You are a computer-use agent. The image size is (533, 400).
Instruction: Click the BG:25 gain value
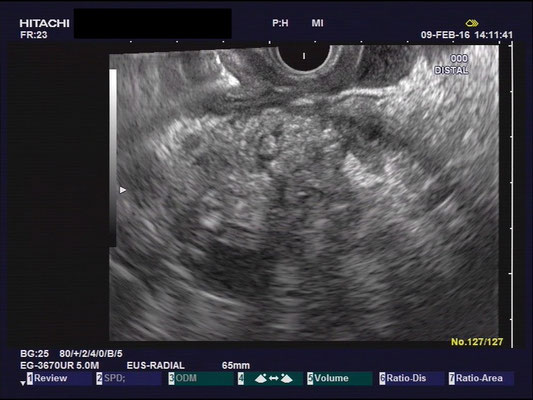[x=34, y=354]
